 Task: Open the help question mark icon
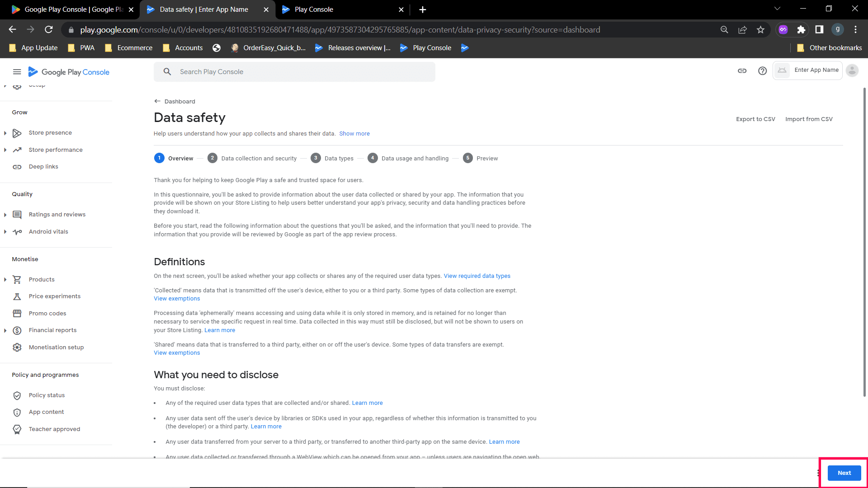click(x=762, y=71)
